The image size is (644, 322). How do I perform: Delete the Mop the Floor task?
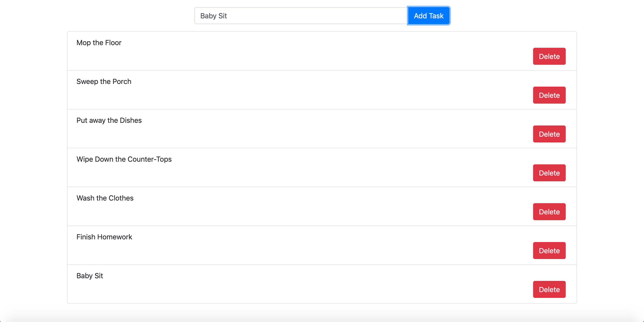tap(549, 56)
